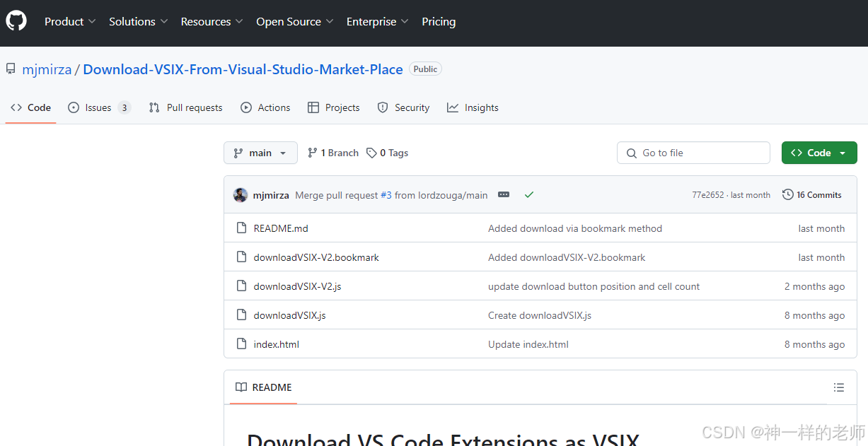Click '8 months ago' in index.html row
The height and width of the screenshot is (446, 868).
(814, 344)
